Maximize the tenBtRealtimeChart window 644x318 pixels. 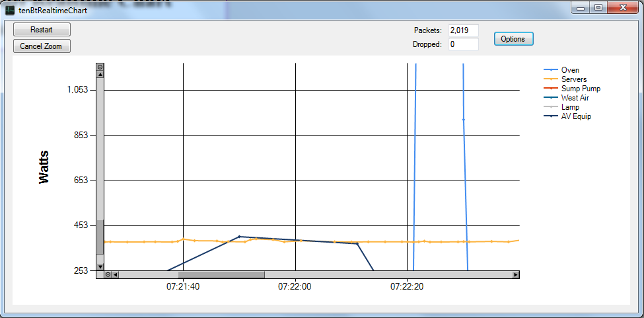click(x=598, y=8)
